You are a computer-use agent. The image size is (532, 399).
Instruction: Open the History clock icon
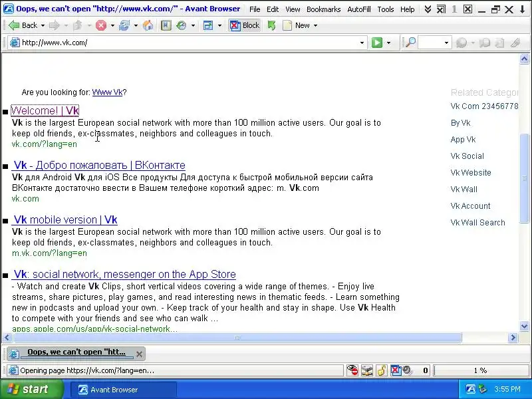[181, 25]
